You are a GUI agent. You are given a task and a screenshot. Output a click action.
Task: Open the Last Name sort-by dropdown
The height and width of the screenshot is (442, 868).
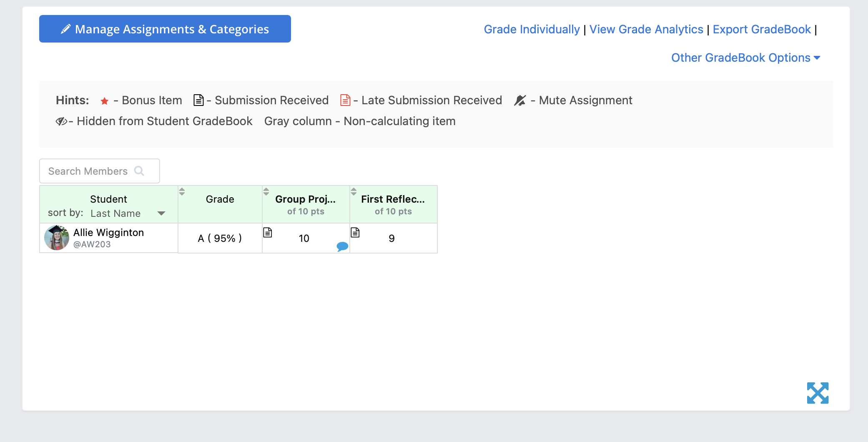pos(128,213)
